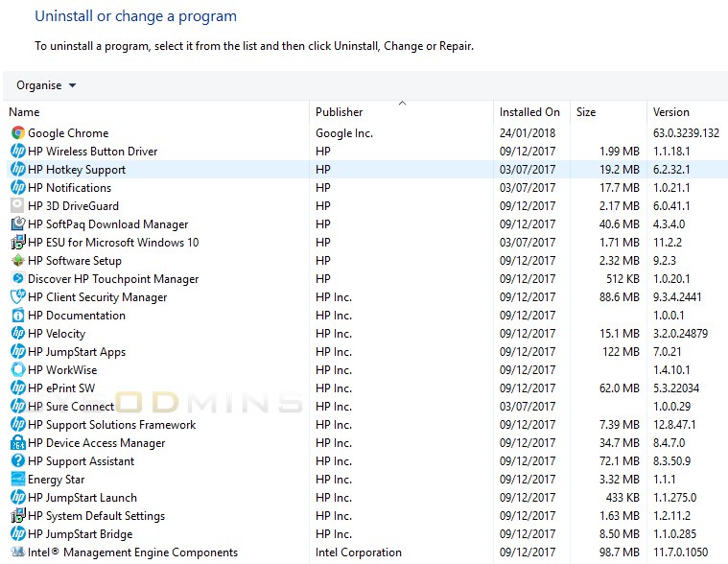Viewport: 728px width, 564px height.
Task: Select HP Support Solutions Framework entry
Action: point(112,424)
